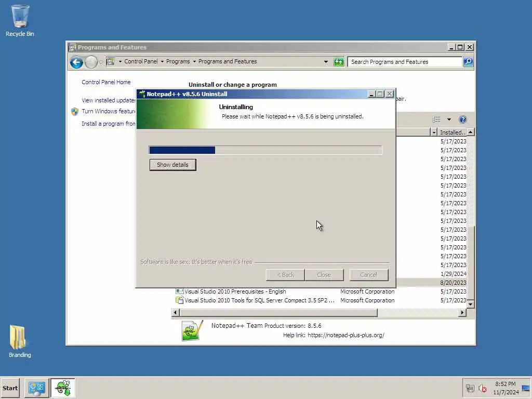Click the scroll down arrow of program list

pyautogui.click(x=470, y=304)
